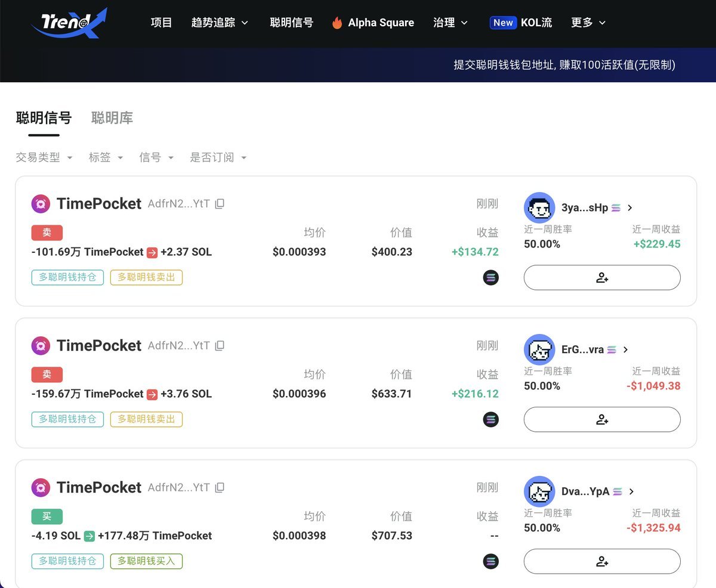Select the 聪明信号 tab
Image resolution: width=716 pixels, height=588 pixels.
[x=44, y=118]
